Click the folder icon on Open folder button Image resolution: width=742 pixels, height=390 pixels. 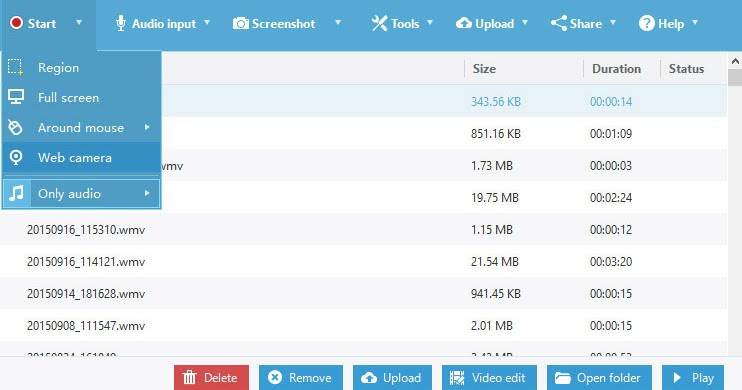(563, 378)
